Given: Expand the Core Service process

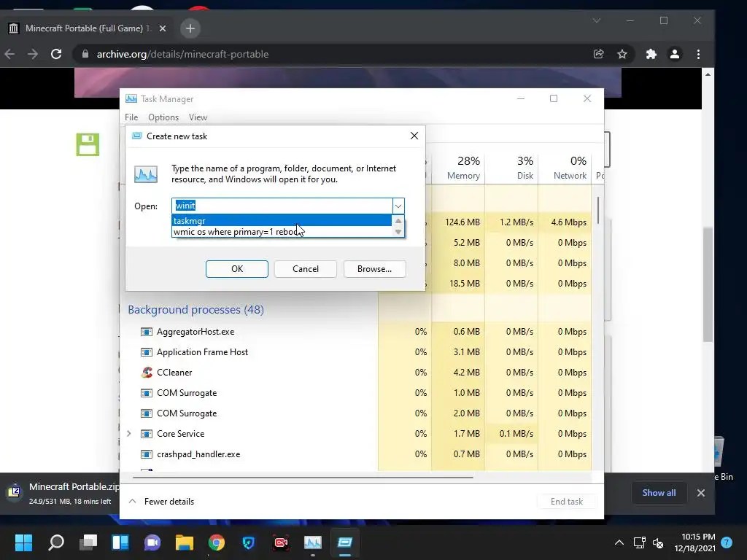Looking at the screenshot, I should (x=129, y=433).
